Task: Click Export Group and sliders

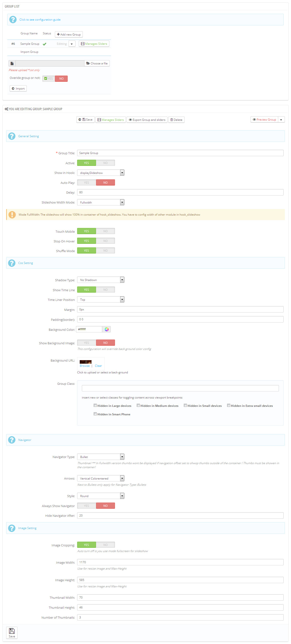Action: [x=147, y=120]
